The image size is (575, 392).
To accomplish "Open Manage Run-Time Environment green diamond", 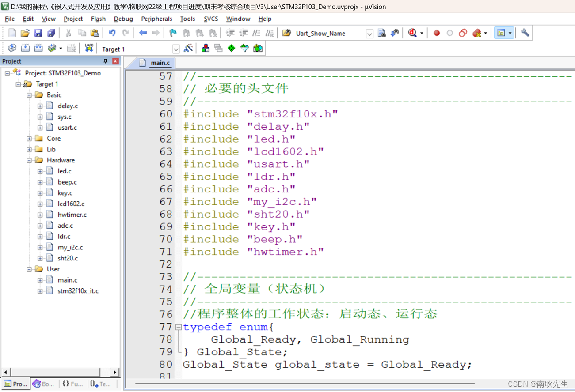I will click(x=232, y=48).
